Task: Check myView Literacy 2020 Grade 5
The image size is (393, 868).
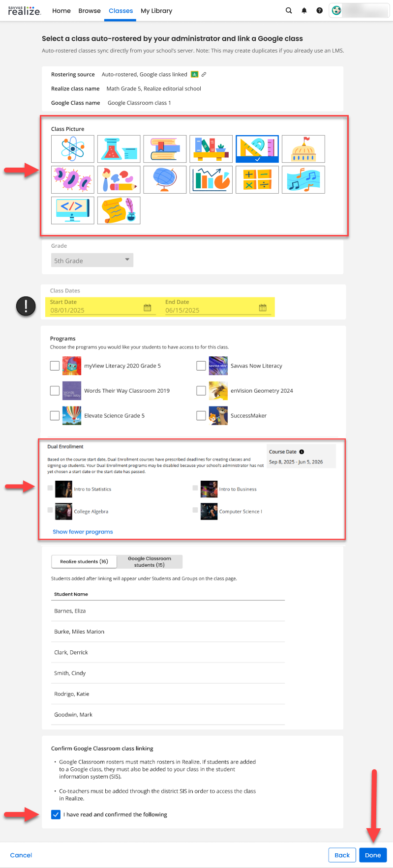Action: pos(55,366)
